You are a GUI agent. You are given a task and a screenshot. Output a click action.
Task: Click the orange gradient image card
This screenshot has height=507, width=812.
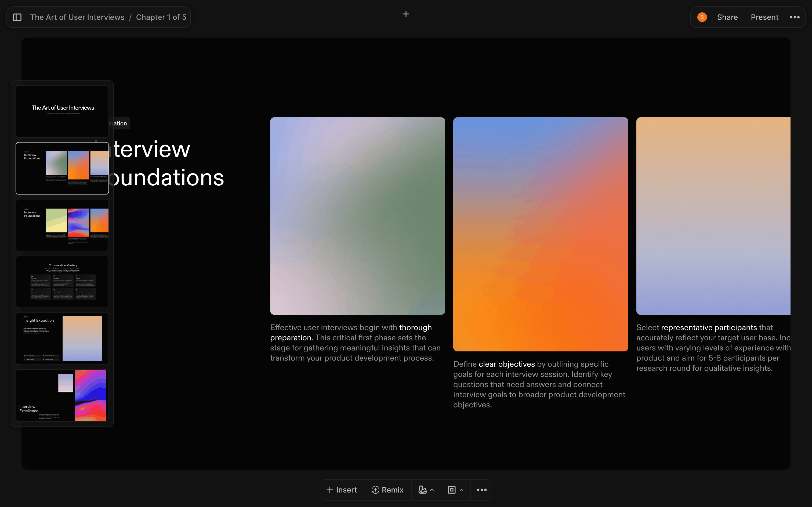[x=540, y=234]
